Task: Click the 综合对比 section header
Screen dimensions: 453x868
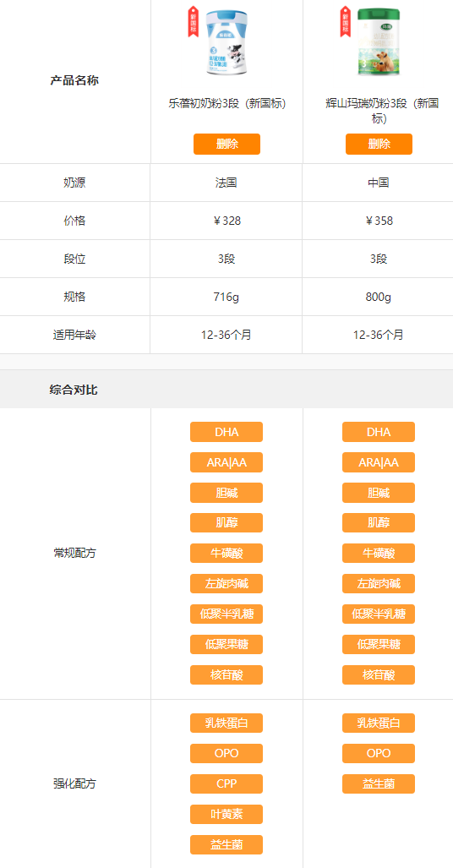Action: pos(73,390)
